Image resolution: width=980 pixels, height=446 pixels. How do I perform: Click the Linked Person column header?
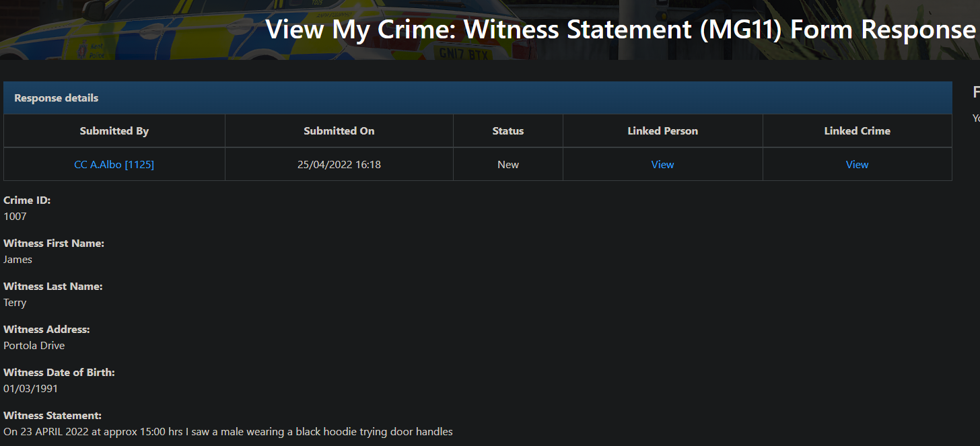pos(662,131)
